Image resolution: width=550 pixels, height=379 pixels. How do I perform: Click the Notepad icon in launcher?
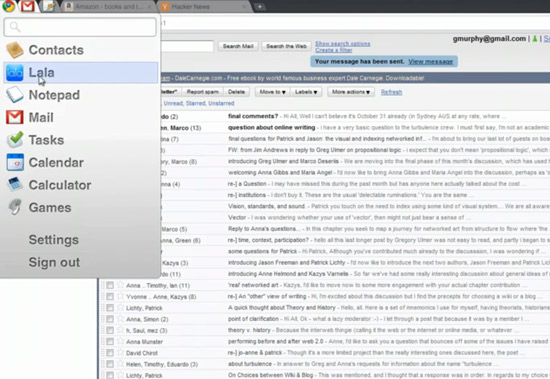pyautogui.click(x=15, y=95)
